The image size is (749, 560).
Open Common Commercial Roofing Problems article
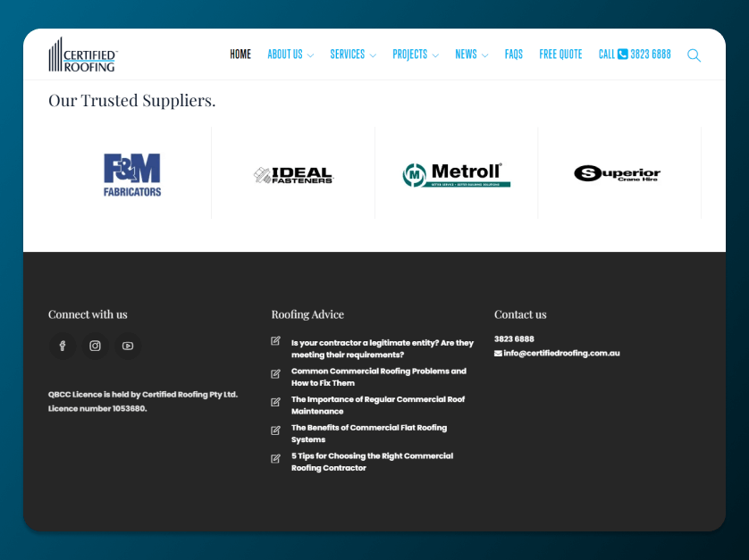coord(378,377)
